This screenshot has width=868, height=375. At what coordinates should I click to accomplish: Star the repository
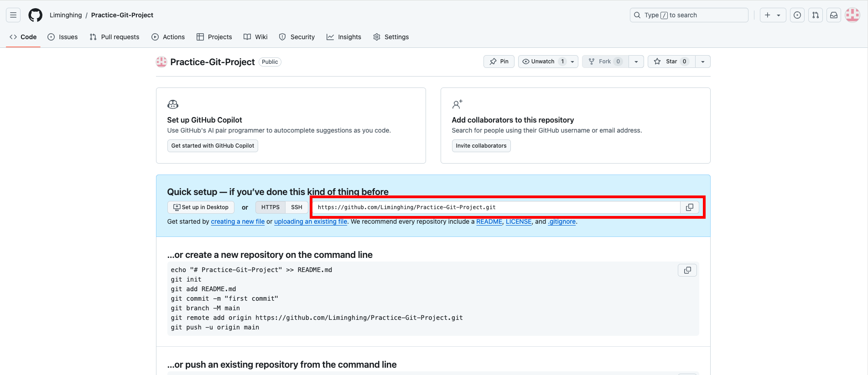click(671, 62)
